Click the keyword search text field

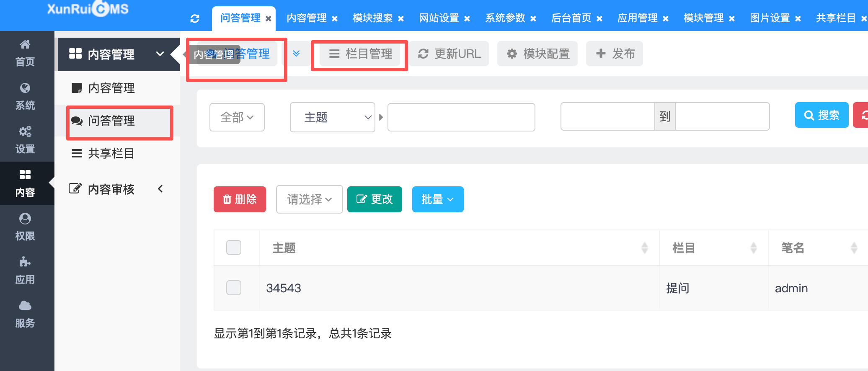(x=461, y=117)
